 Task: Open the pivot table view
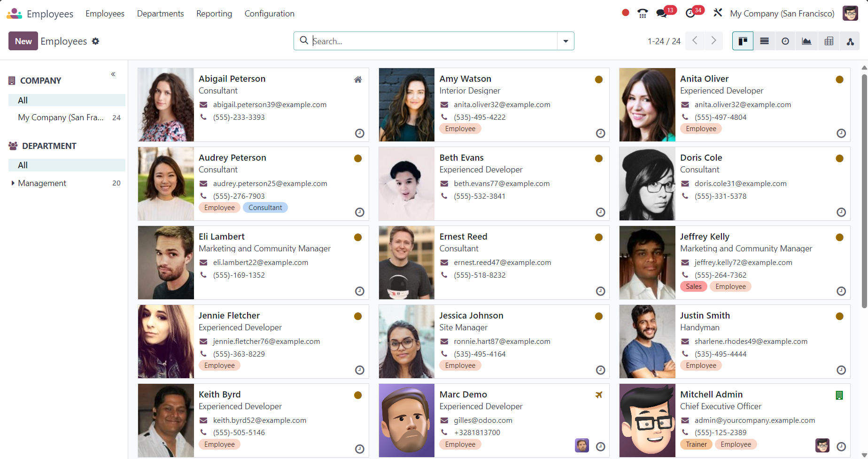pos(829,41)
